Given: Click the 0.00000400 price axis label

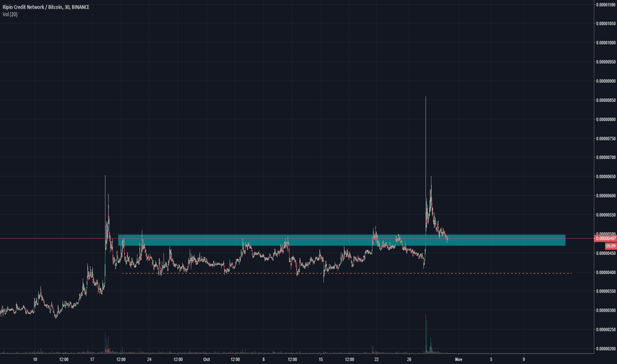Looking at the screenshot, I should click(606, 272).
